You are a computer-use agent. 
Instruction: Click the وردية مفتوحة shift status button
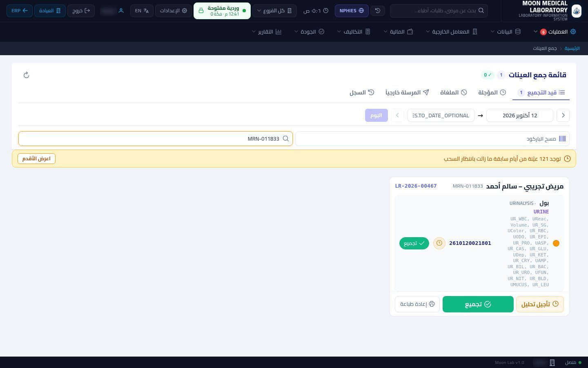tap(222, 11)
